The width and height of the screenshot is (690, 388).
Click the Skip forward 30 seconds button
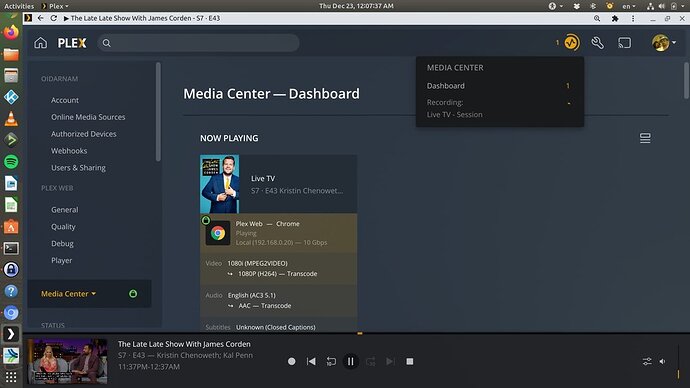pos(371,361)
